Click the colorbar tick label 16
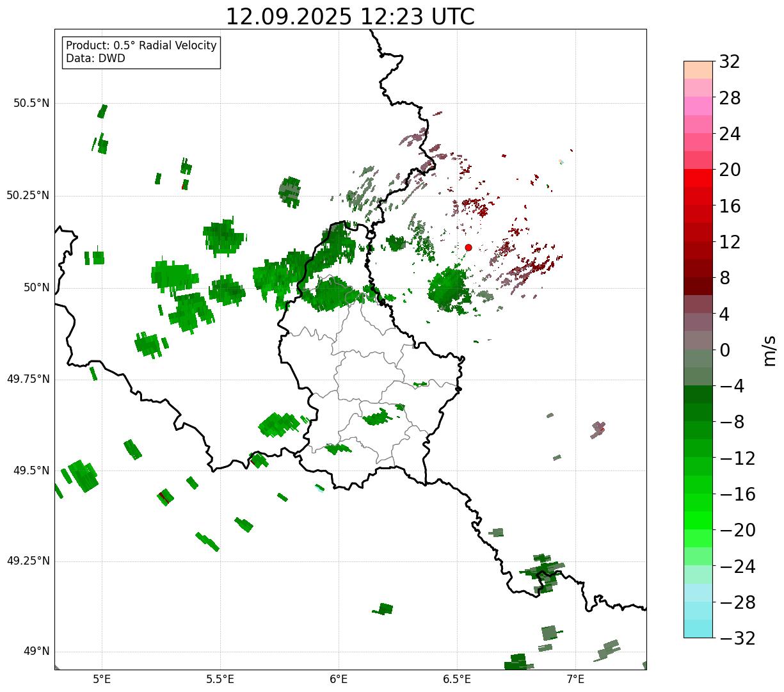This screenshot has height=692, width=784. (x=730, y=206)
